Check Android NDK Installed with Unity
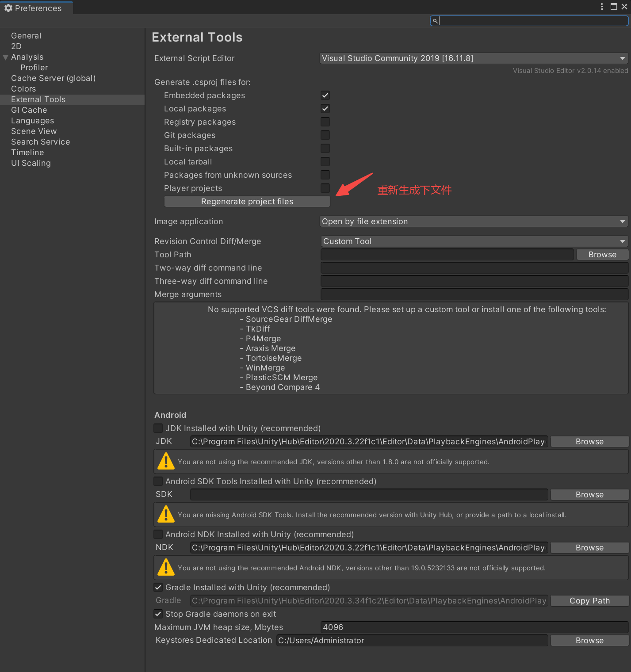 [158, 534]
